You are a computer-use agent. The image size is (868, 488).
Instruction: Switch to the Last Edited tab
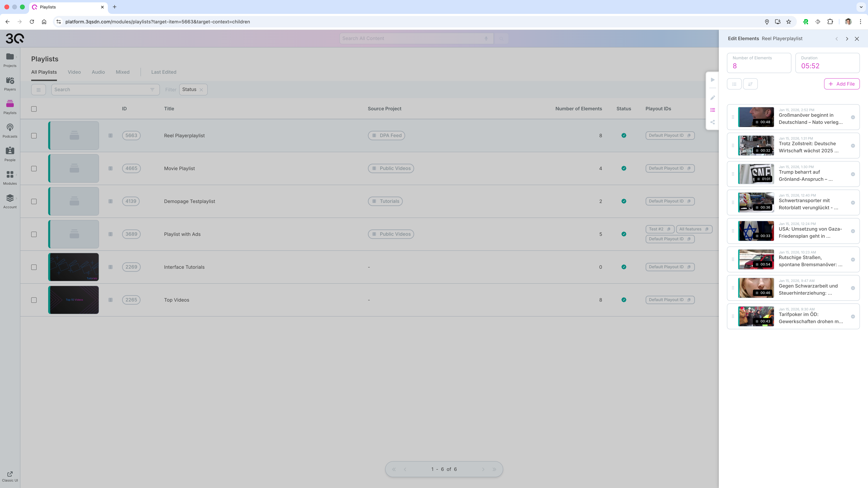[x=163, y=72]
